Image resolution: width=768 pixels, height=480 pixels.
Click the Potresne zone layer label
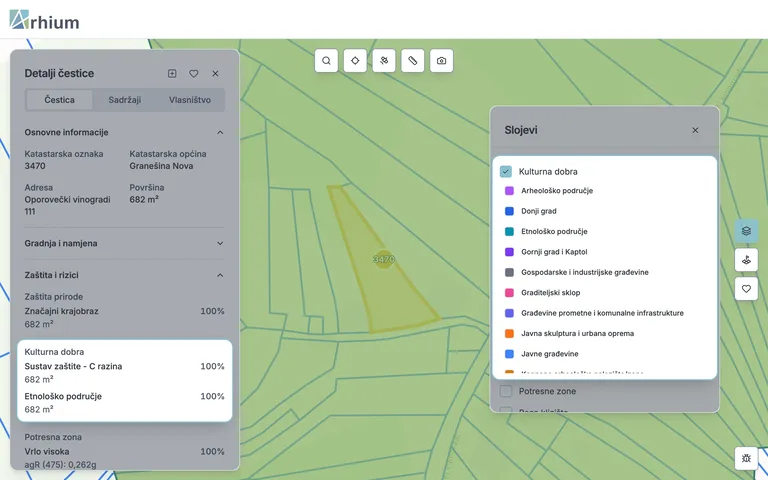coord(547,391)
